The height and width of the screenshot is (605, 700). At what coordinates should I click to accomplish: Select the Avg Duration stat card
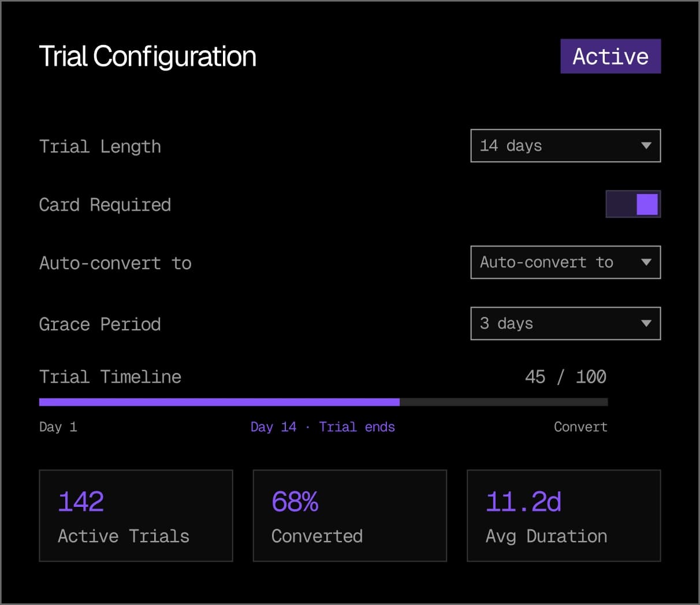click(x=563, y=516)
